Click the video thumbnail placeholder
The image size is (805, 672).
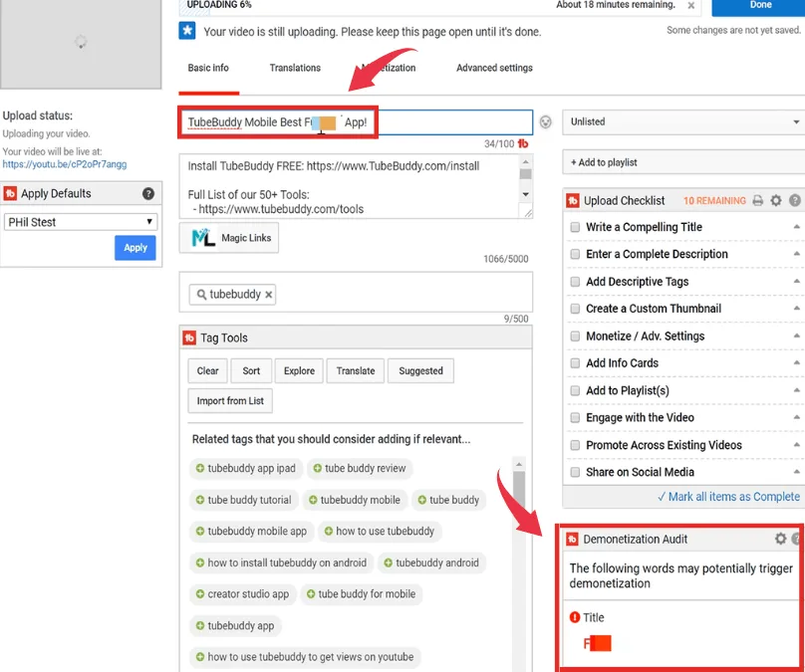81,43
